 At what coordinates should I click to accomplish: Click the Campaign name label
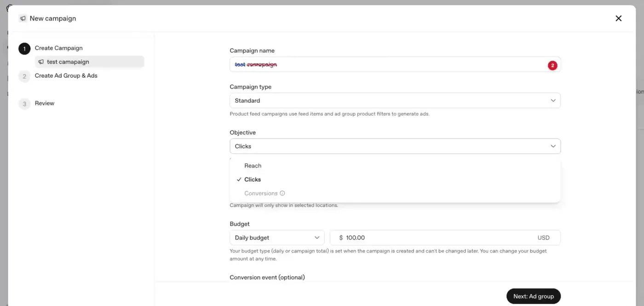[252, 51]
